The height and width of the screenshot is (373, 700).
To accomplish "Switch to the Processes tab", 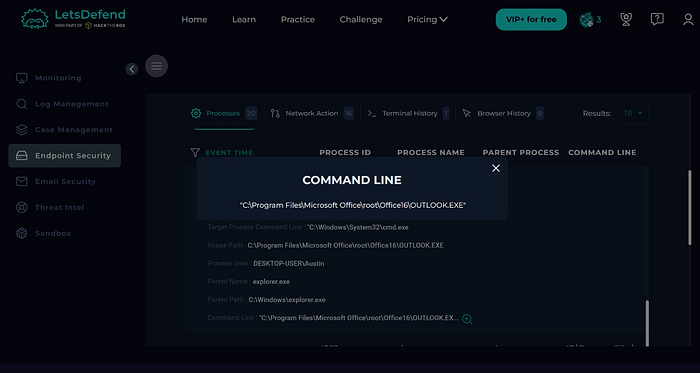I will click(224, 113).
